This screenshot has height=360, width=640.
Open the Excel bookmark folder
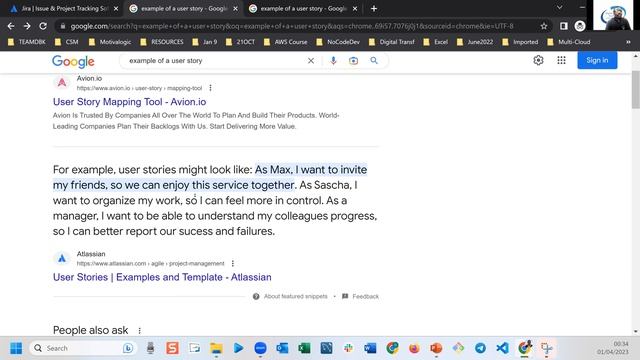[436, 42]
